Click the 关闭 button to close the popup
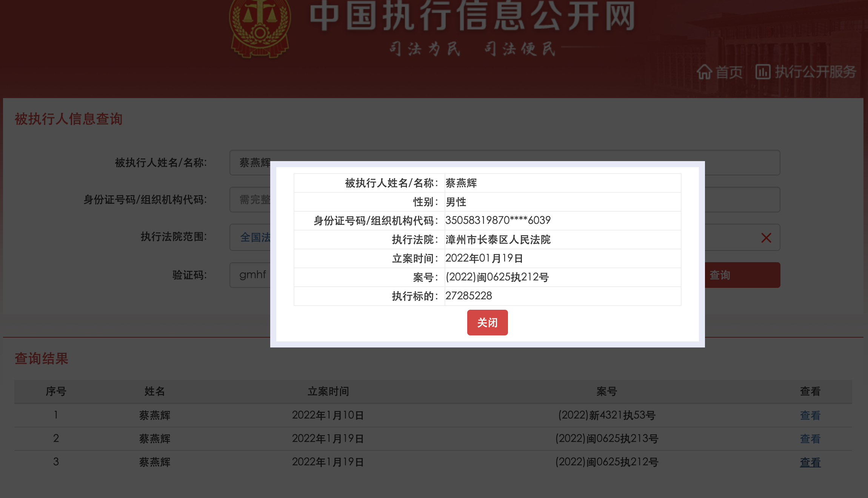868x498 pixels. pos(487,323)
